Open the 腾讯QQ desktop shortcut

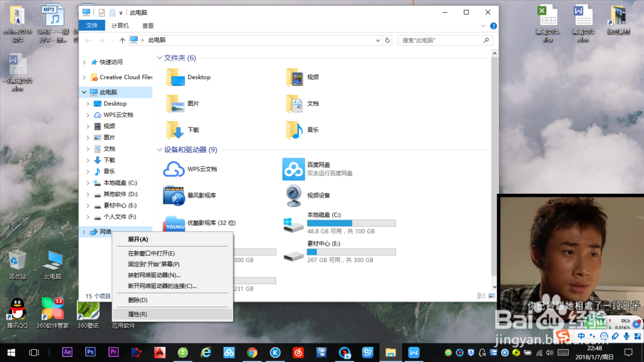click(x=17, y=314)
